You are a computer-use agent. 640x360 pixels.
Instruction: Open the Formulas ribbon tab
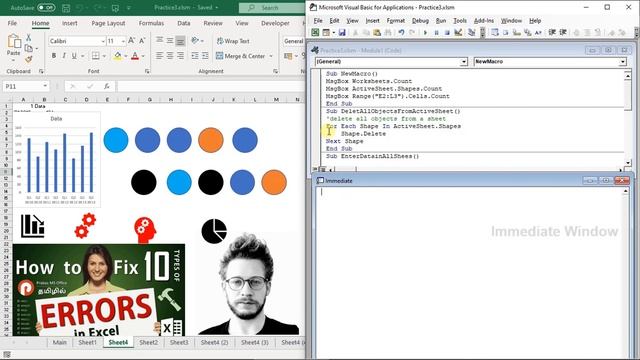click(x=151, y=23)
